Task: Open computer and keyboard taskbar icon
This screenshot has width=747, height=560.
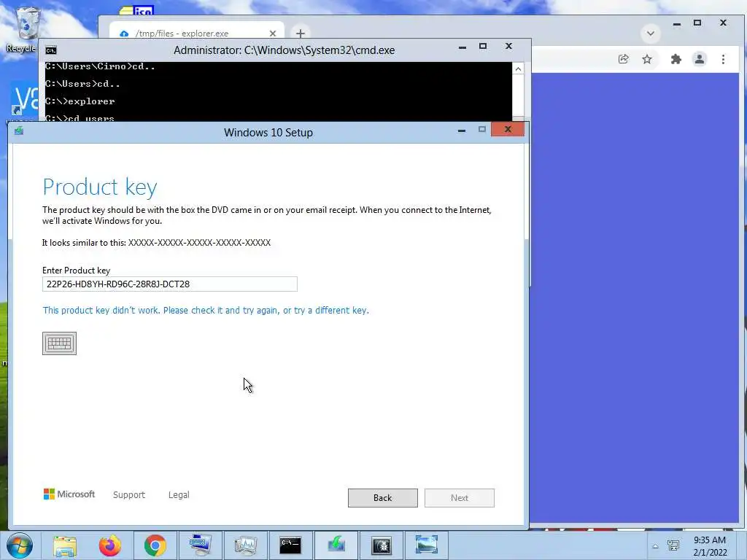Action: click(x=200, y=545)
